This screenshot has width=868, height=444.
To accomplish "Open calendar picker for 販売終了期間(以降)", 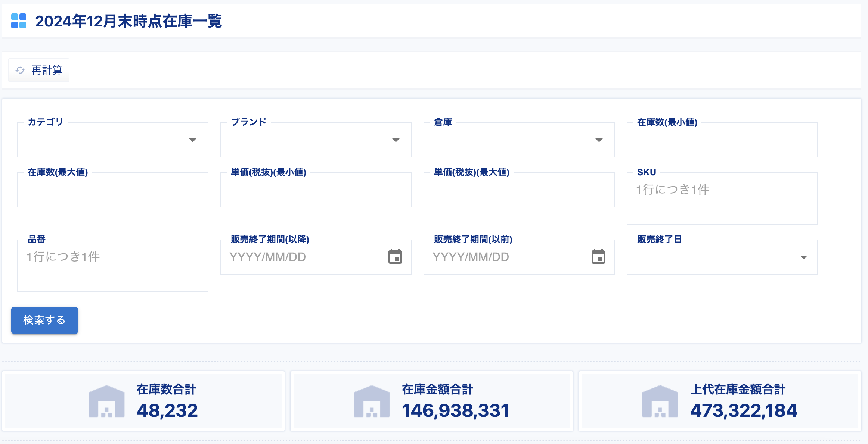I will (395, 257).
